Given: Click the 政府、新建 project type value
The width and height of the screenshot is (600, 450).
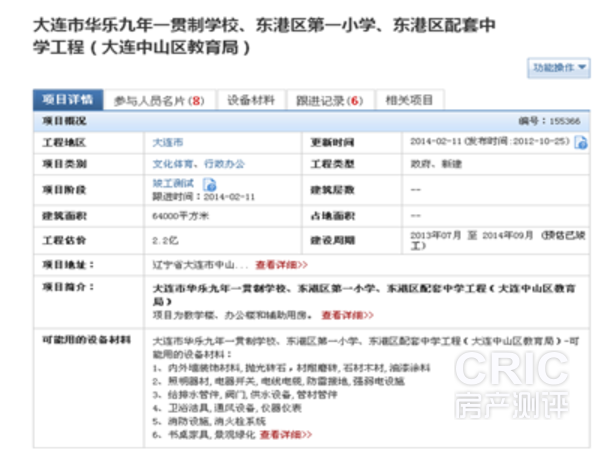Looking at the screenshot, I should (436, 164).
